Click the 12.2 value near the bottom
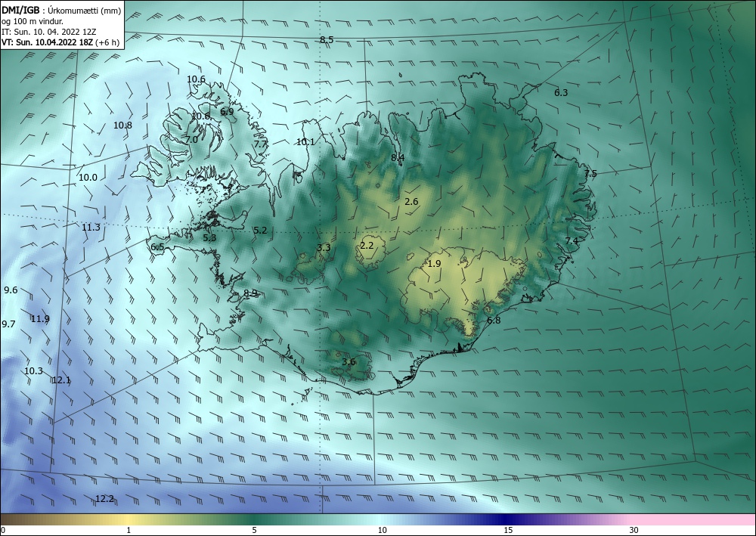Image resolution: width=756 pixels, height=536 pixels. coord(104,499)
